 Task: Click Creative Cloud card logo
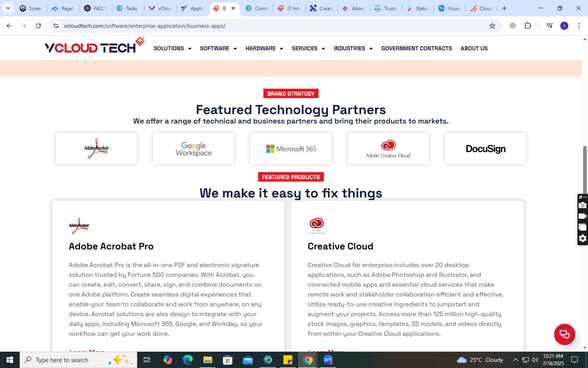point(316,226)
